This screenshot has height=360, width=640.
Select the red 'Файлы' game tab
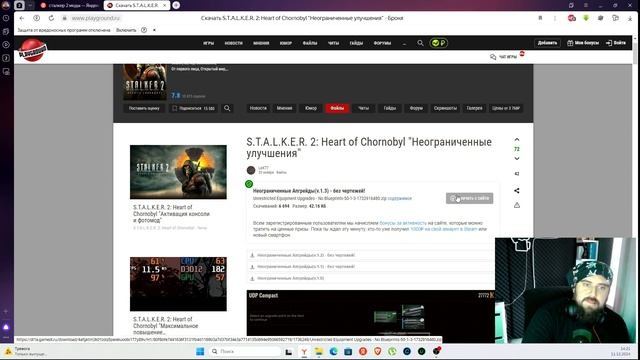[337, 108]
